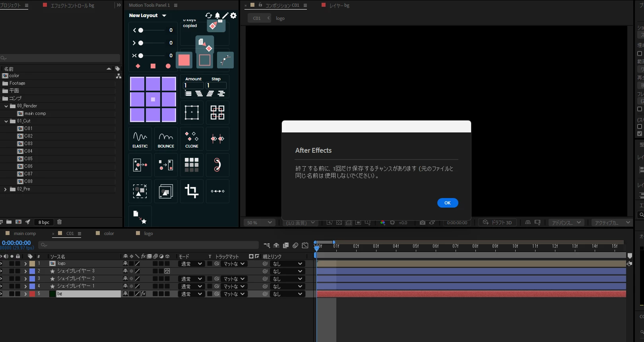Toggle visibility eye of logo layer
The height and width of the screenshot is (342, 644).
(1, 264)
